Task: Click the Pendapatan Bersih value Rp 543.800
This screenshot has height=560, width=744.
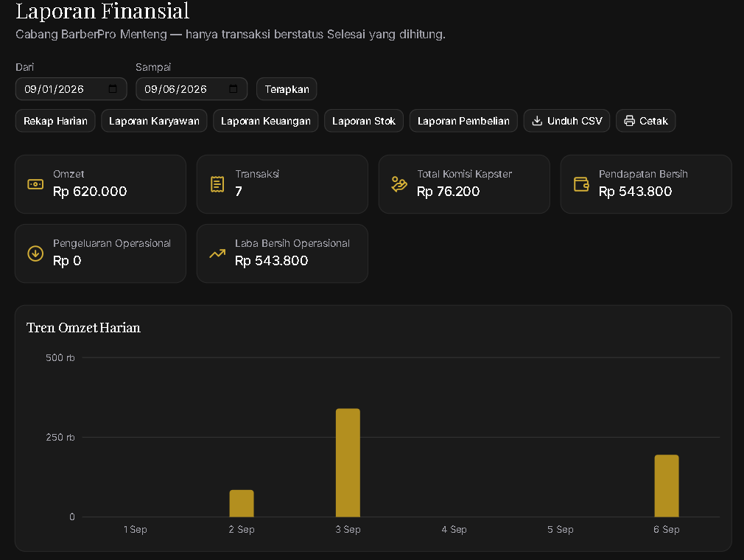Action: pyautogui.click(x=635, y=192)
